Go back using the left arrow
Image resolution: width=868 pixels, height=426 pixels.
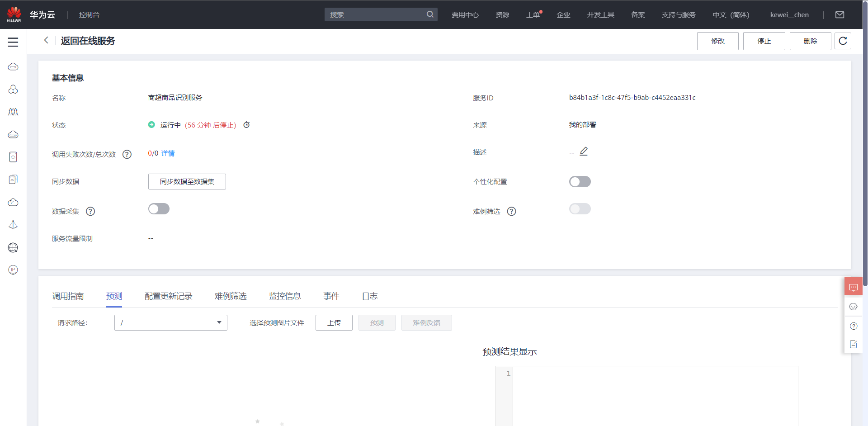coord(46,40)
